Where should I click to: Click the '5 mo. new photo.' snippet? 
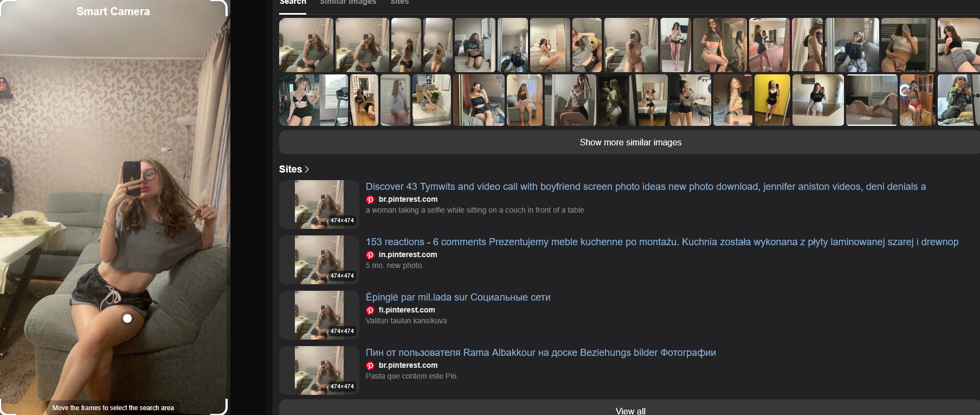(395, 265)
